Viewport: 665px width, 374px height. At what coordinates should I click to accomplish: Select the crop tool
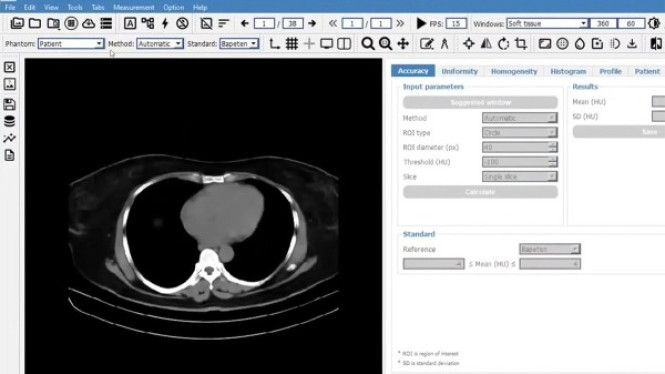coord(521,44)
